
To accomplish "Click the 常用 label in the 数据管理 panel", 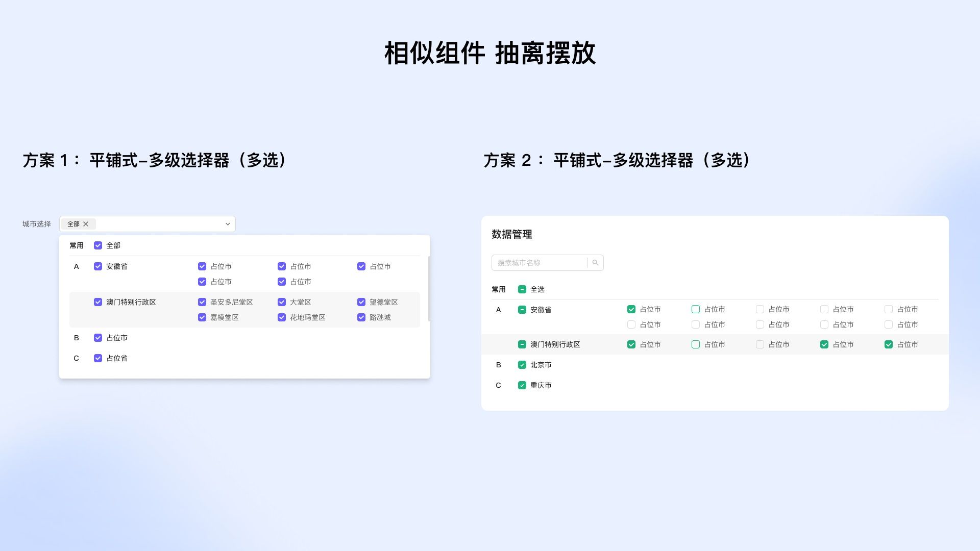I will pos(499,289).
